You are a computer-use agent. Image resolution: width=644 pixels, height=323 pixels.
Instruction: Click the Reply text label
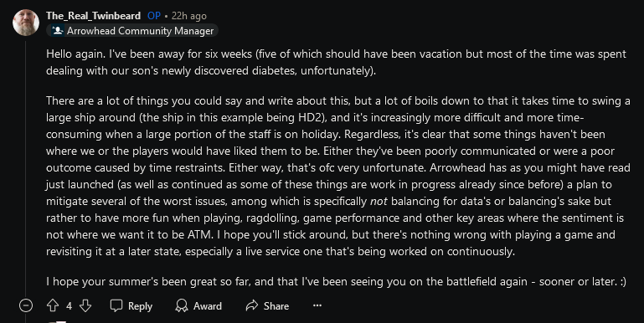(x=140, y=306)
